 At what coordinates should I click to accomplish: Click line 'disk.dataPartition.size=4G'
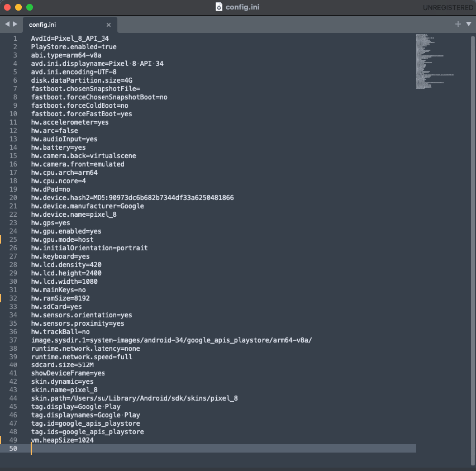tap(82, 80)
